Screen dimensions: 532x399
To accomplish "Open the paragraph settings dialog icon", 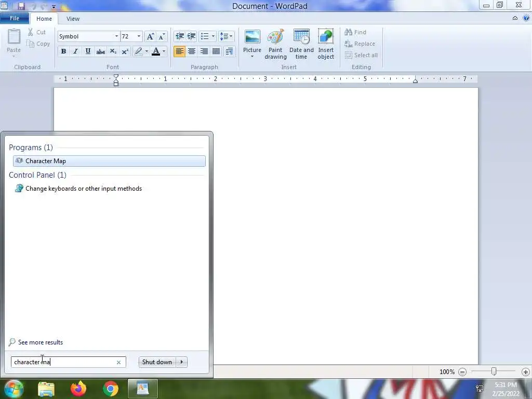I will coord(229,51).
